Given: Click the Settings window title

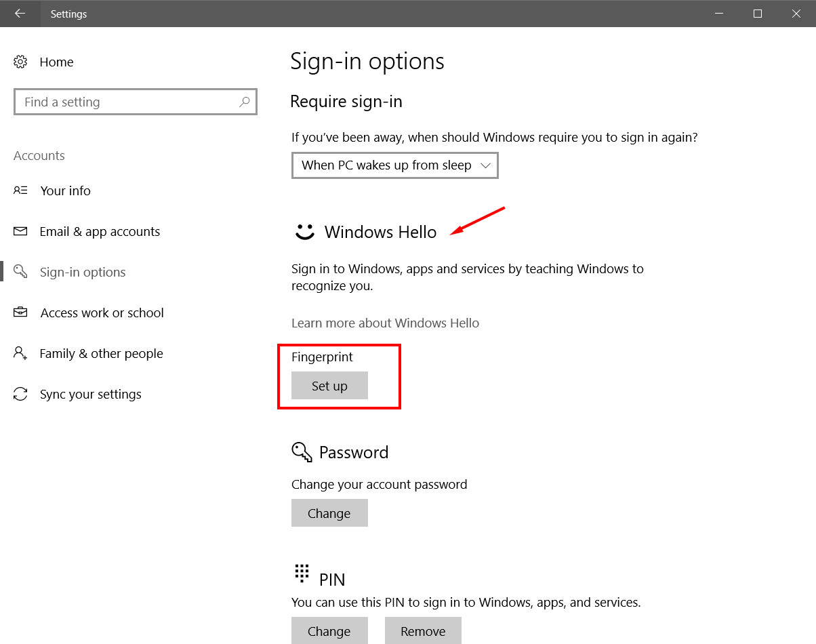Looking at the screenshot, I should pyautogui.click(x=68, y=14).
